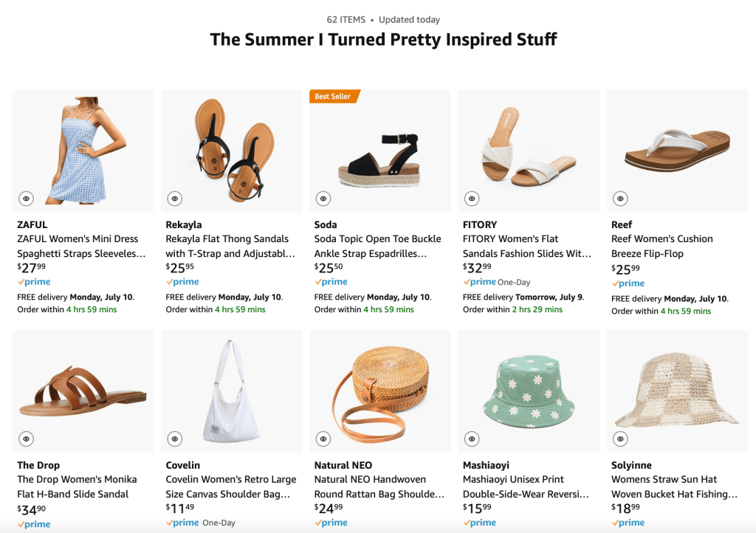Click eye icon on FITORY slides image
Screen dimensions: 756x533
[472, 199]
